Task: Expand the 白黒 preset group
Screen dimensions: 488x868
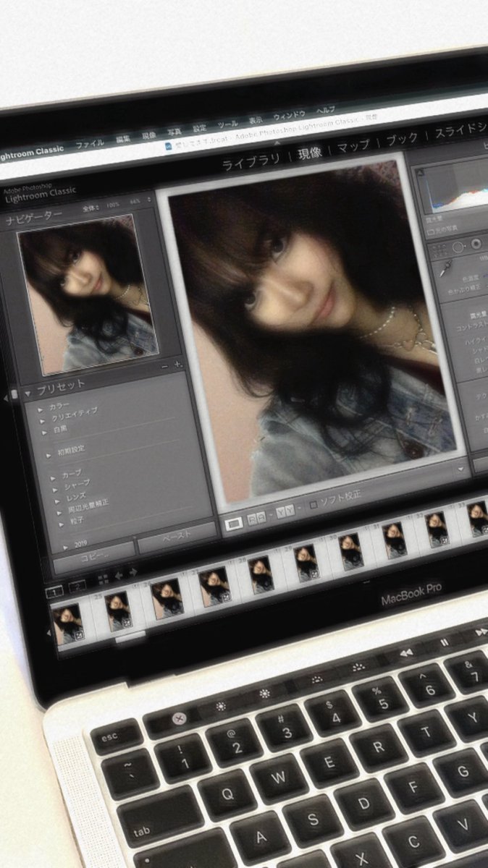Action: coord(43,432)
